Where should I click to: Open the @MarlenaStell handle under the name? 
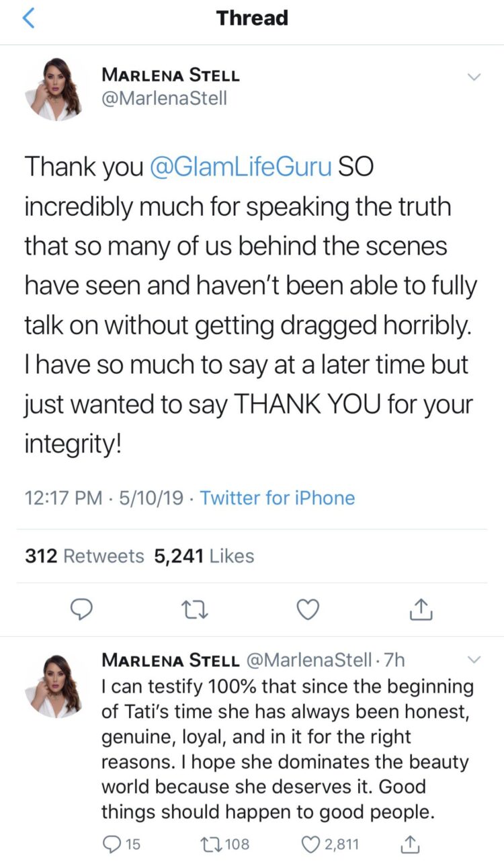[164, 98]
